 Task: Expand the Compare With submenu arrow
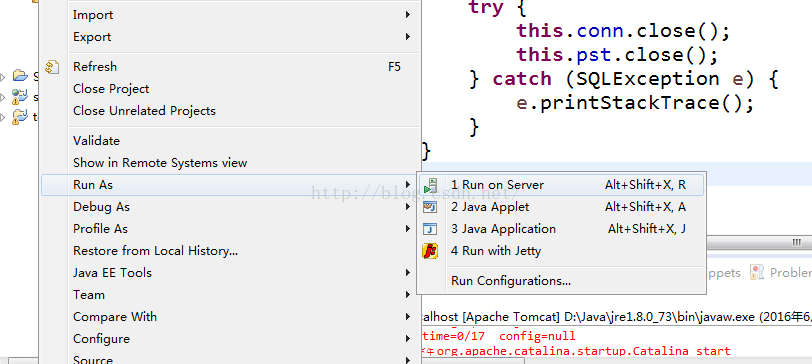(408, 317)
